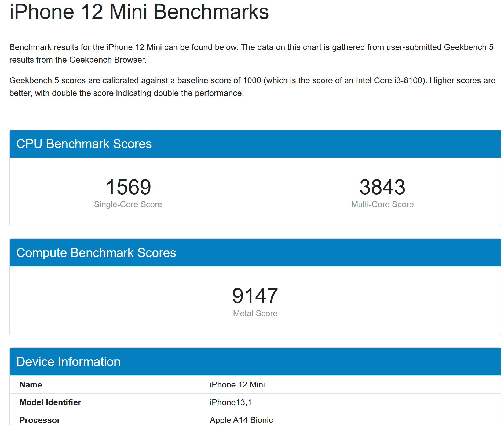Select the "CPU Benchmark Scores" section header
504x425 pixels.
pyautogui.click(x=255, y=144)
